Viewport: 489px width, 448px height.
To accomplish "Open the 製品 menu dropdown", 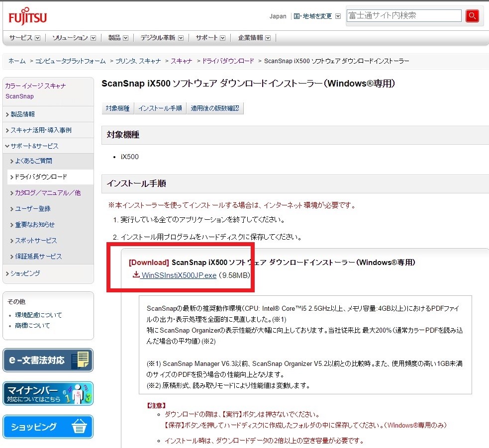I will coord(118,38).
